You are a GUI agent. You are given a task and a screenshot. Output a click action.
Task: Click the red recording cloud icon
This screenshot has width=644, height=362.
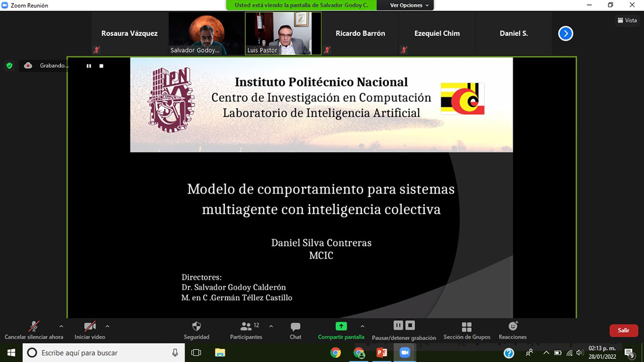[x=28, y=65]
